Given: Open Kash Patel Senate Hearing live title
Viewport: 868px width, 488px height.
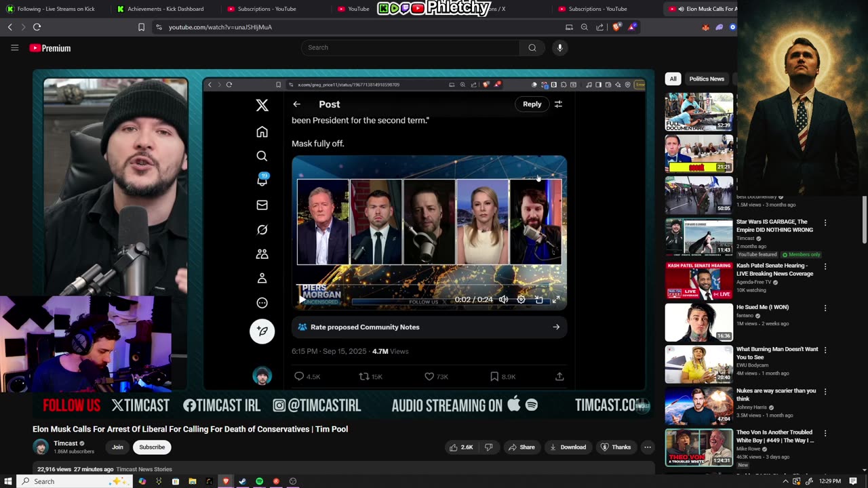Looking at the screenshot, I should (774, 270).
